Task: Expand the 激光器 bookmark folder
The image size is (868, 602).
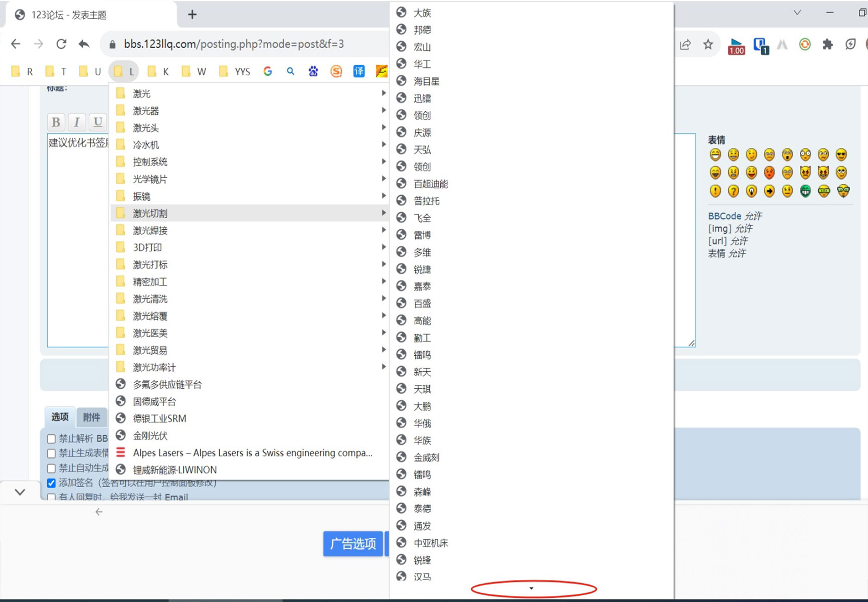Action: [250, 110]
